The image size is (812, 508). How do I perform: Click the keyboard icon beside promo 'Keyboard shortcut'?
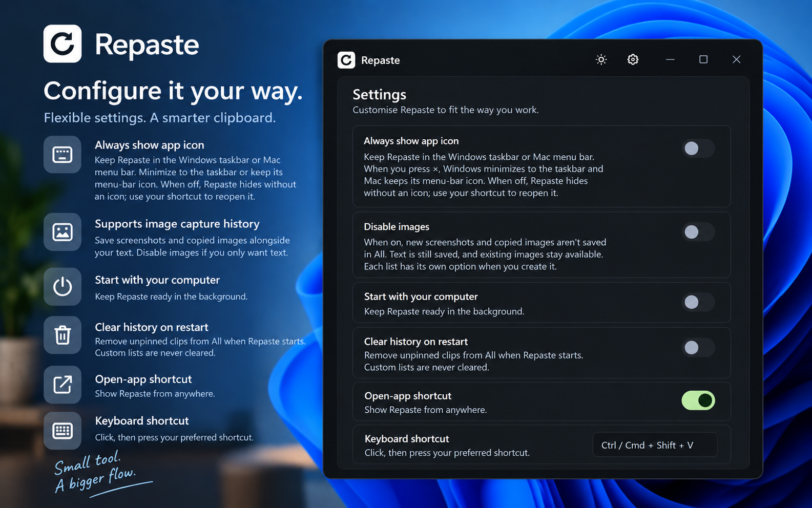click(x=63, y=431)
